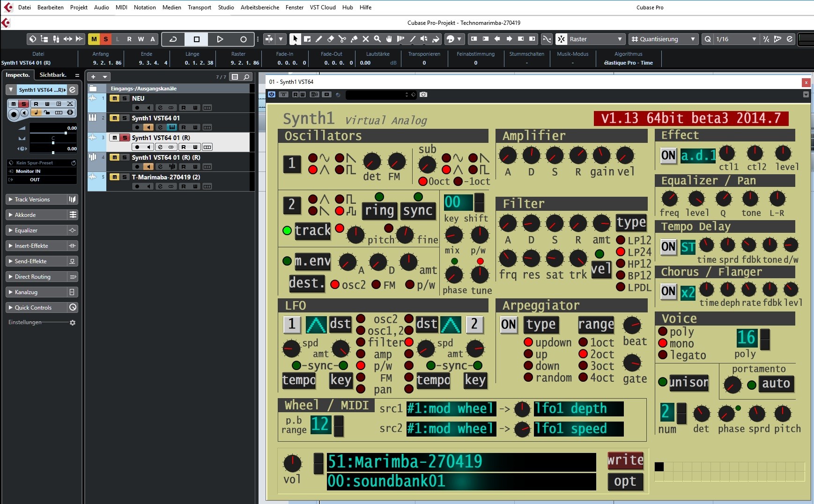Click the track search magnifier icon
814x504 pixels.
(246, 77)
